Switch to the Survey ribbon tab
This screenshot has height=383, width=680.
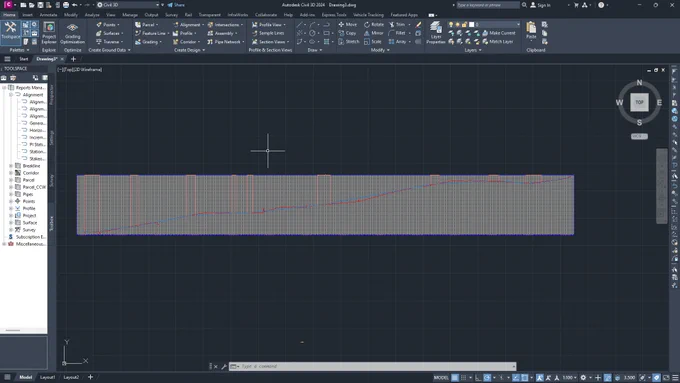171,15
